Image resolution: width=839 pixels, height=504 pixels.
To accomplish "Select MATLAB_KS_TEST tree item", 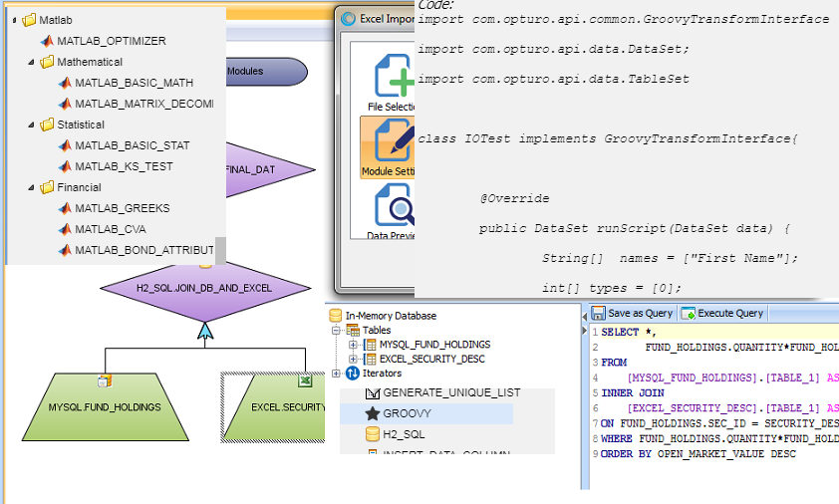I will click(124, 166).
